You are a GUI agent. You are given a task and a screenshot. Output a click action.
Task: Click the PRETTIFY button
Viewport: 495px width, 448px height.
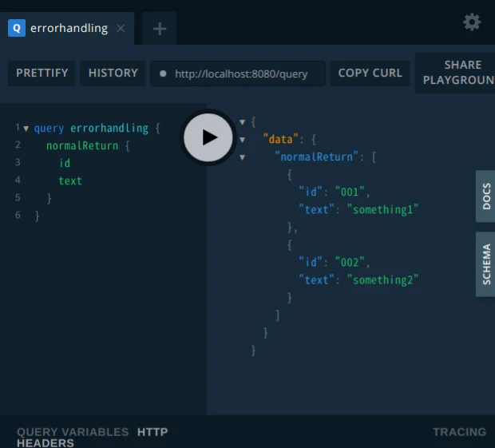point(42,73)
